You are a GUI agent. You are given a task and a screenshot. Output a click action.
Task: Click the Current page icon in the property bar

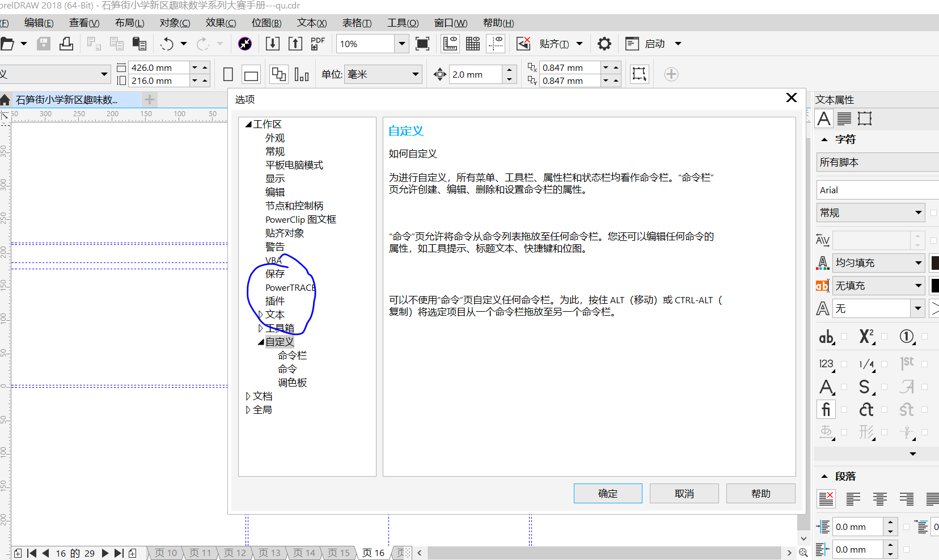(302, 74)
